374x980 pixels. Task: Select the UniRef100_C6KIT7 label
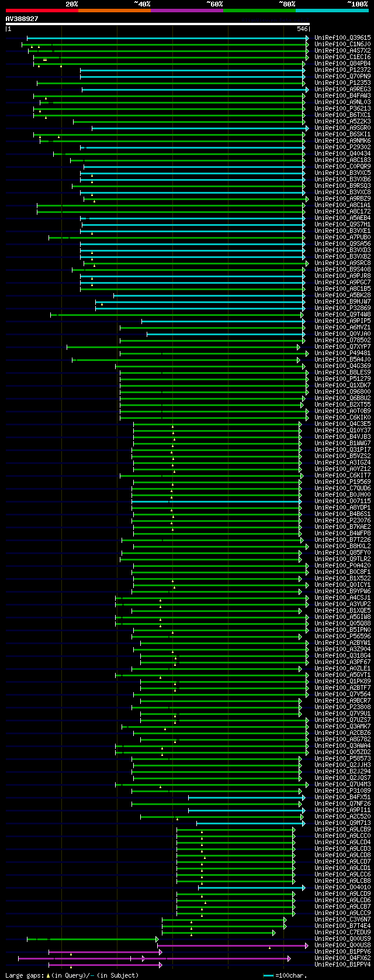pyautogui.click(x=342, y=475)
